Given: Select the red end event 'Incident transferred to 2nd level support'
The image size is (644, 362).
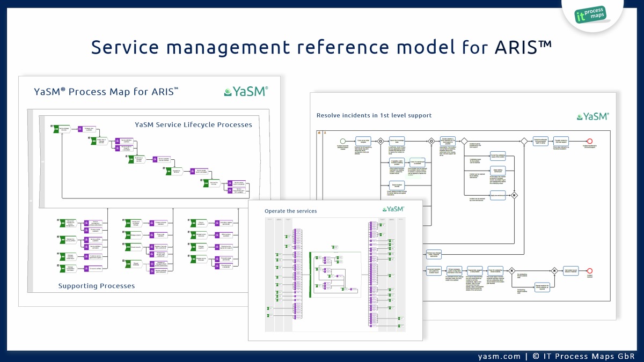Looking at the screenshot, I should (x=590, y=141).
